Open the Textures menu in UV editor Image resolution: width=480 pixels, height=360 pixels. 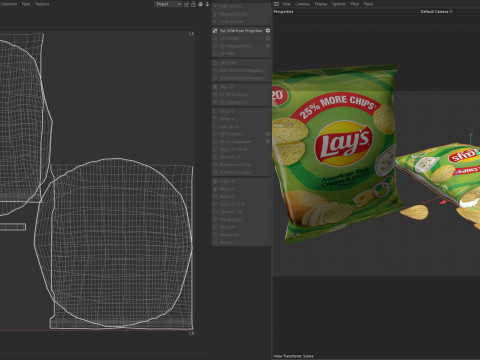point(42,4)
